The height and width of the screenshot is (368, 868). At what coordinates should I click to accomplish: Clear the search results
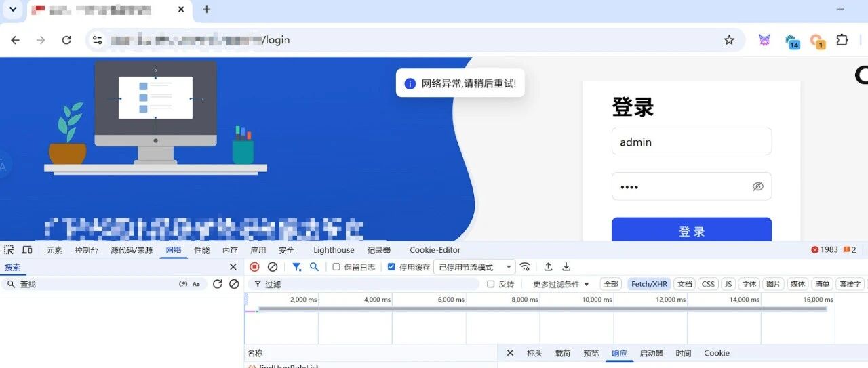pyautogui.click(x=234, y=284)
